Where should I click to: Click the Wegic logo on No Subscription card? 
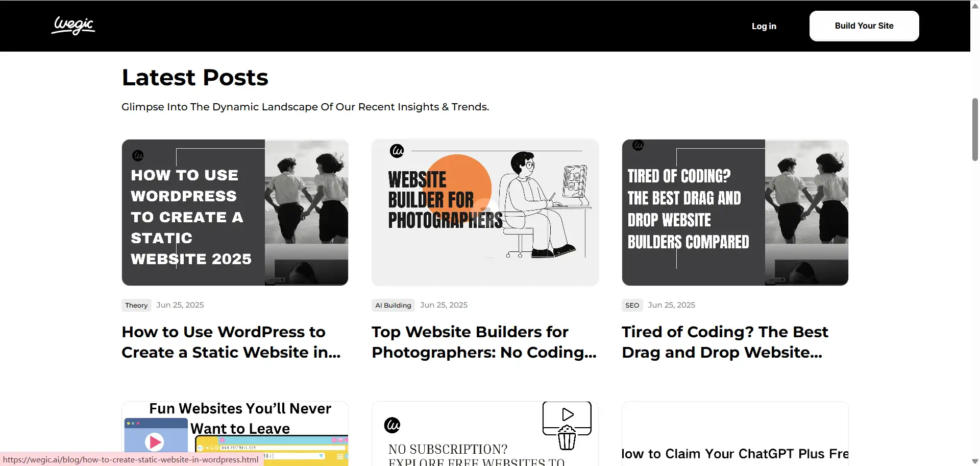point(392,425)
